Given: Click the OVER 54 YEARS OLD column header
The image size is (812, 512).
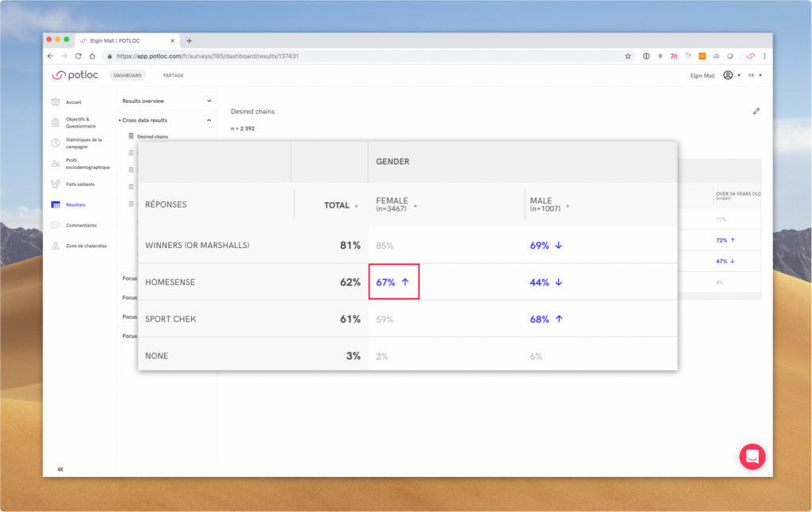Looking at the screenshot, I should [x=738, y=196].
